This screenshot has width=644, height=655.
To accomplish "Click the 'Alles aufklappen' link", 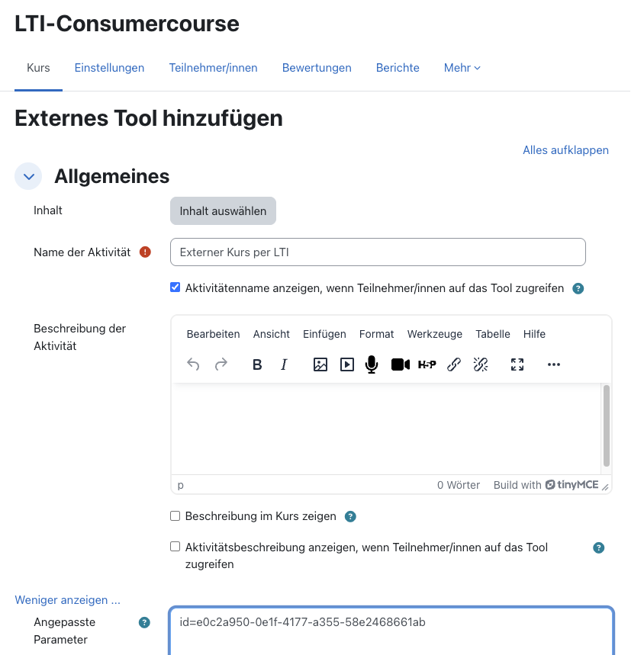I will tap(565, 150).
